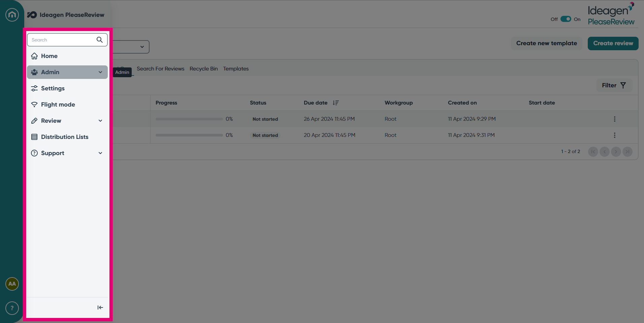This screenshot has width=644, height=323.
Task: Open Home in the sidebar
Action: point(67,56)
